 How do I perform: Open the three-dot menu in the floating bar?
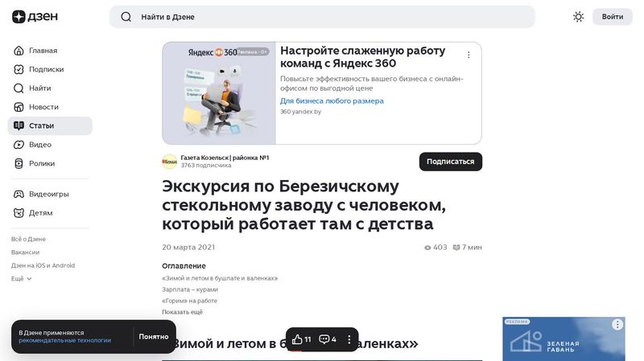tap(349, 339)
